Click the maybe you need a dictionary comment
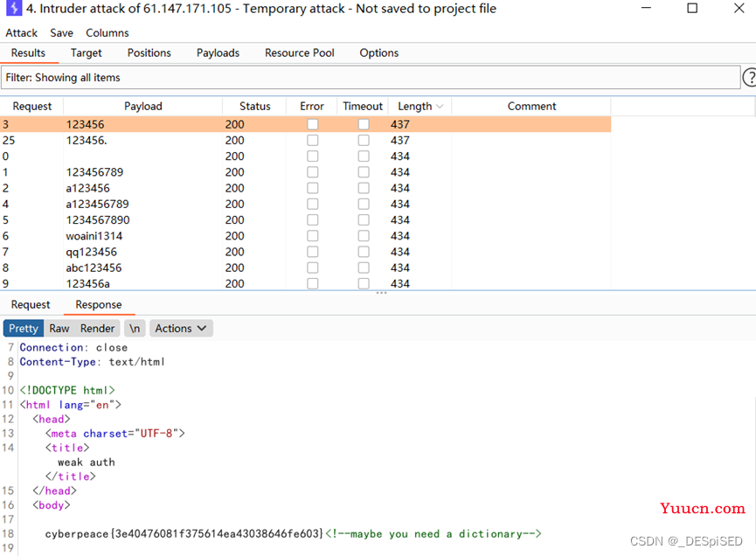 433,534
